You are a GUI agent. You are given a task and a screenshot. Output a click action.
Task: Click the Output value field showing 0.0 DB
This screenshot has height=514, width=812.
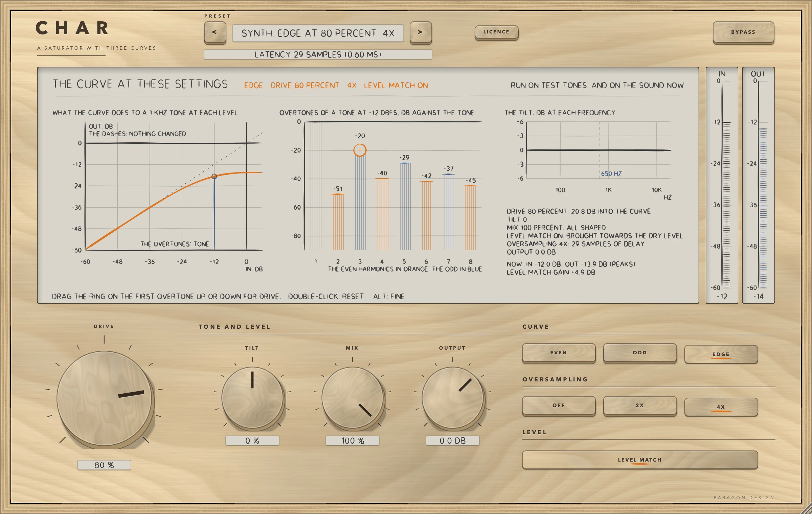pyautogui.click(x=453, y=441)
